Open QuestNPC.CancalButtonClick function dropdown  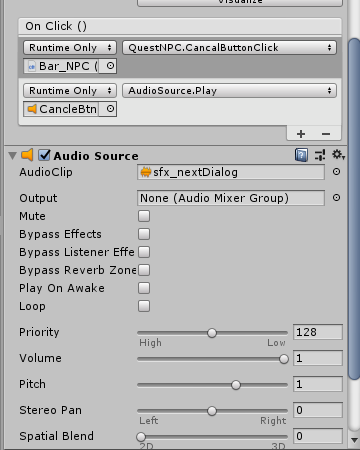coord(229,48)
